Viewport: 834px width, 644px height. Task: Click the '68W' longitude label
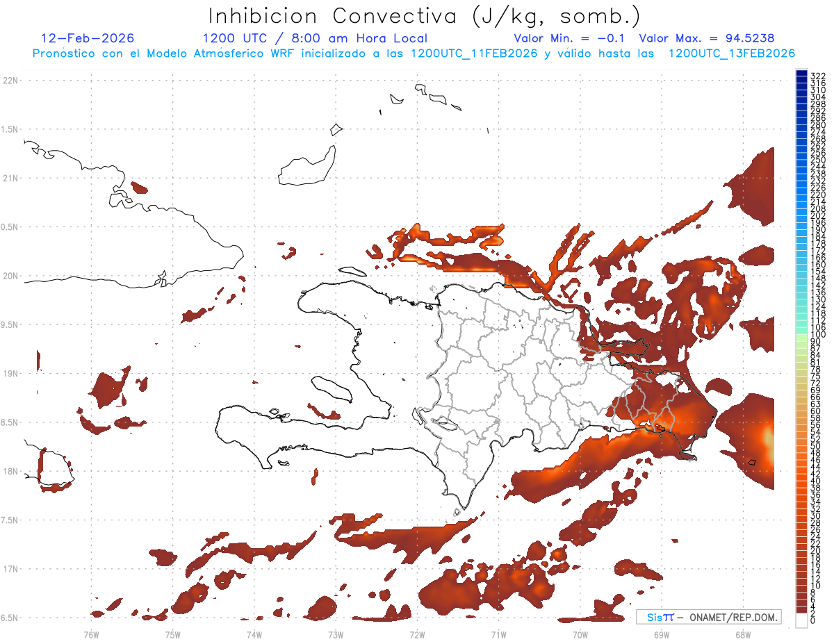743,634
